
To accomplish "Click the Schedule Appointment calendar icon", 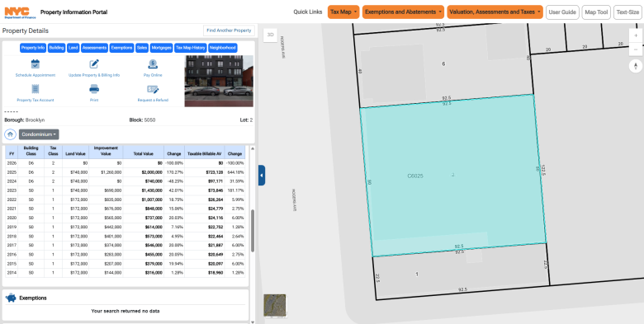I will point(36,64).
